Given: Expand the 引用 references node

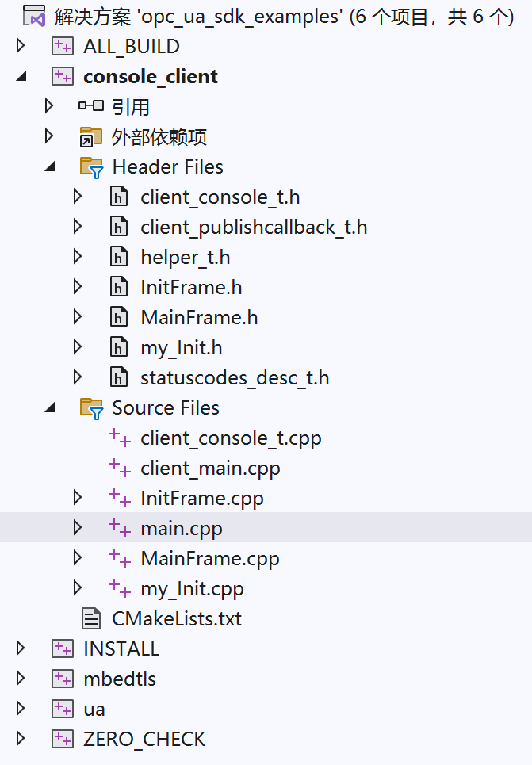Looking at the screenshot, I should [x=49, y=106].
